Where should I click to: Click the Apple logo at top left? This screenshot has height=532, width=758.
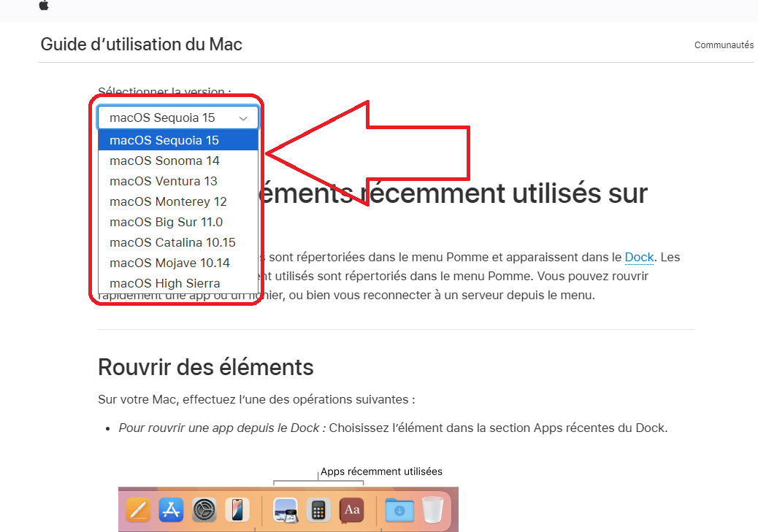point(44,5)
